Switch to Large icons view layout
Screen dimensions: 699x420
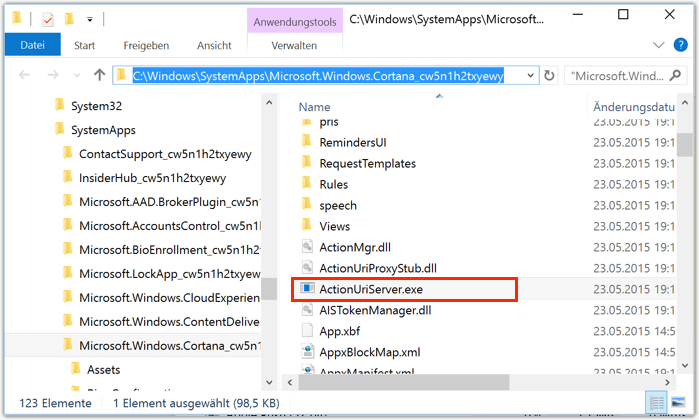coord(678,403)
